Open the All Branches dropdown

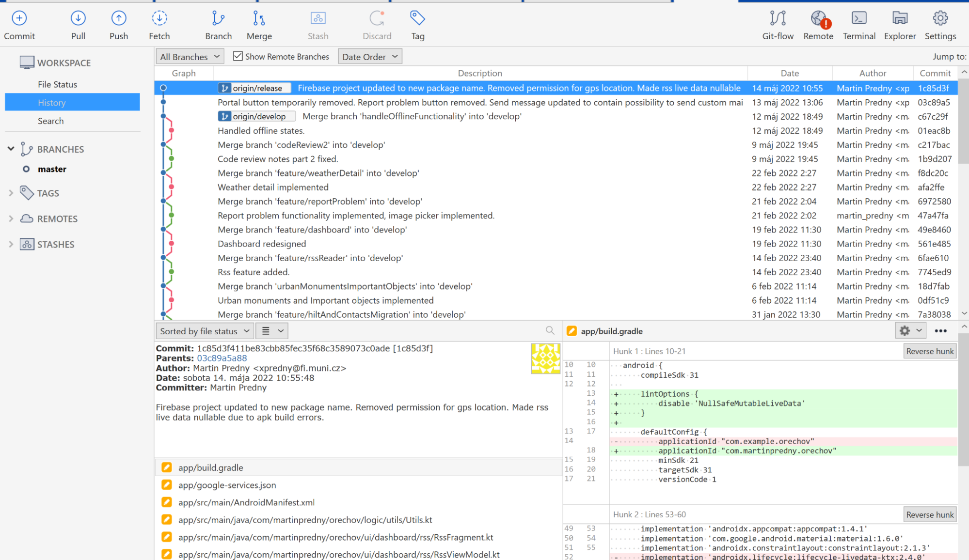coord(190,57)
